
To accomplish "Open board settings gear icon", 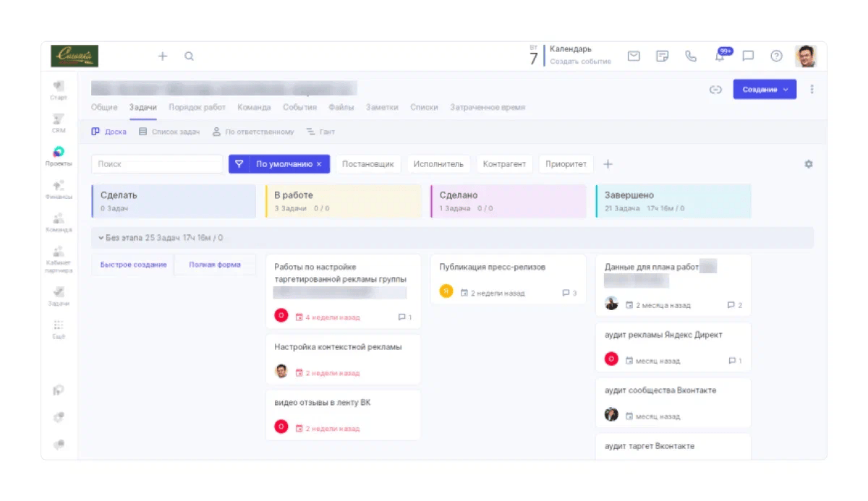I will [809, 164].
